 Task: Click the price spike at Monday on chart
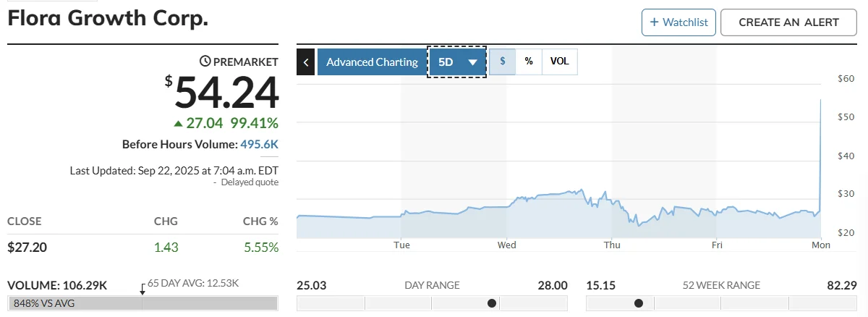(x=820, y=101)
